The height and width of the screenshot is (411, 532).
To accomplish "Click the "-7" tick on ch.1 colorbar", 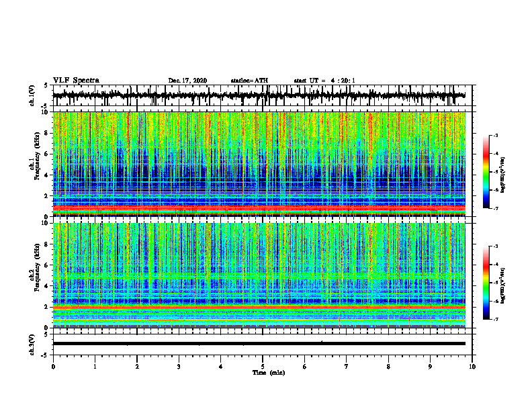I will point(496,208).
